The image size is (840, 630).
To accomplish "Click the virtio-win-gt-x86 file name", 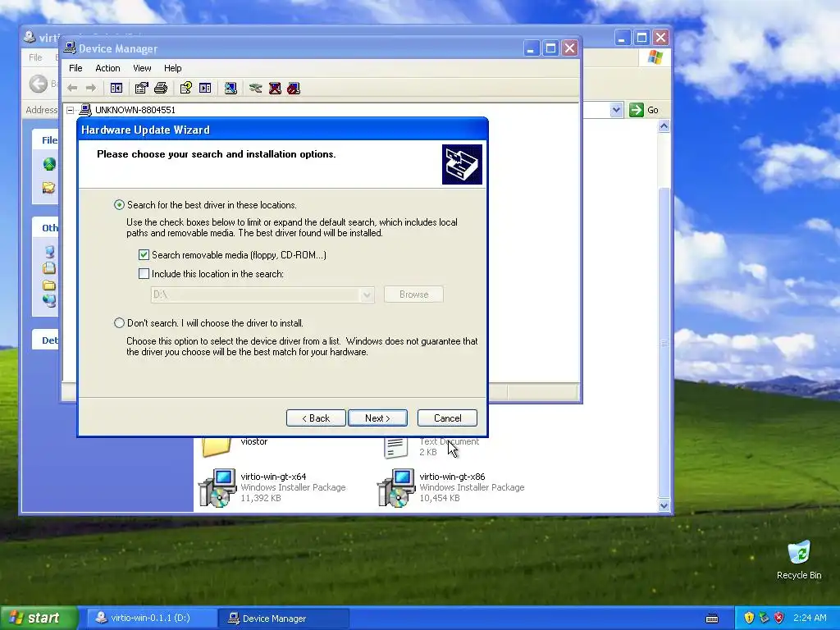I will point(452,477).
